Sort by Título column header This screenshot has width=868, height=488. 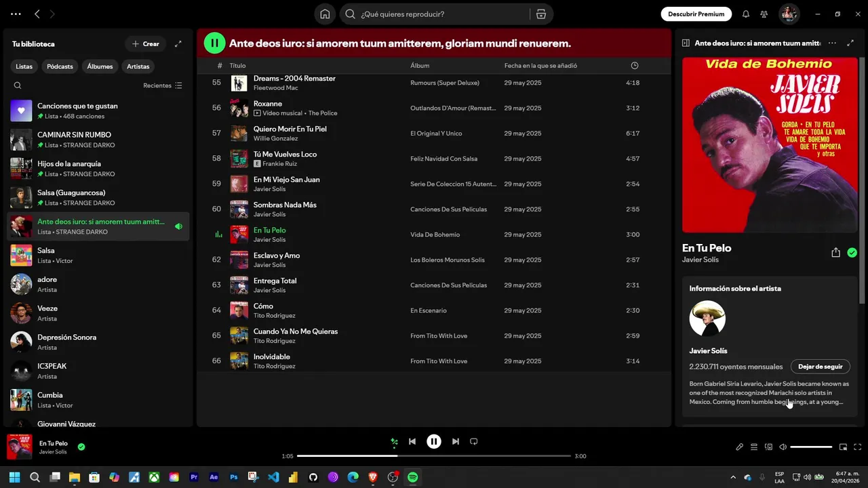pyautogui.click(x=237, y=66)
